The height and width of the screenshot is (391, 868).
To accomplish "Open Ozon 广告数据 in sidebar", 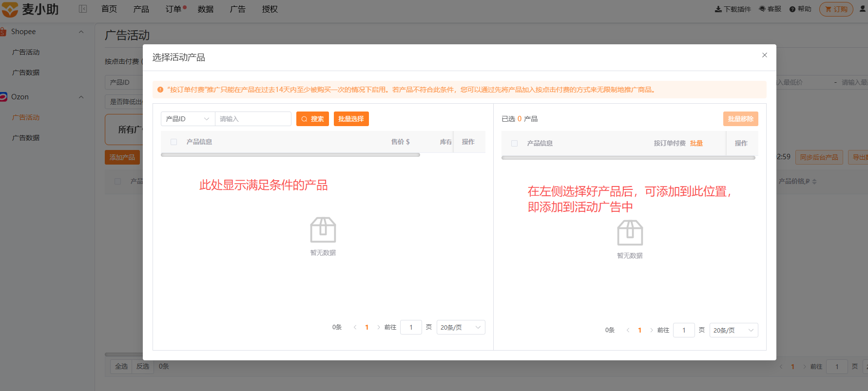I will tap(26, 138).
